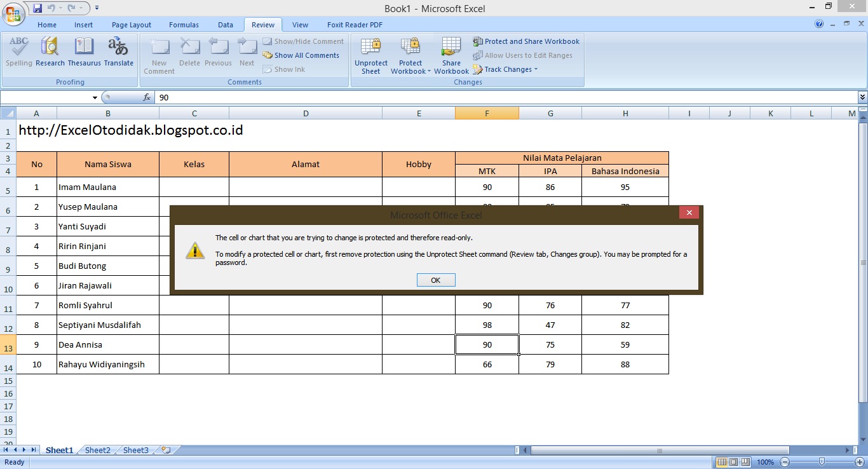This screenshot has height=469, width=868.
Task: Launch the Translate tool
Action: [x=119, y=52]
